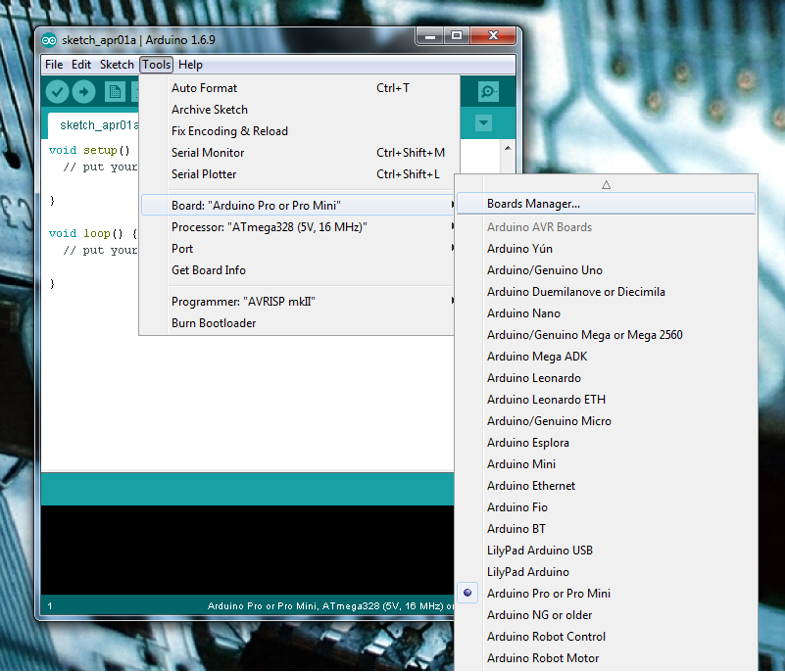
Task: Click the Verify checkmark icon
Action: [x=57, y=91]
